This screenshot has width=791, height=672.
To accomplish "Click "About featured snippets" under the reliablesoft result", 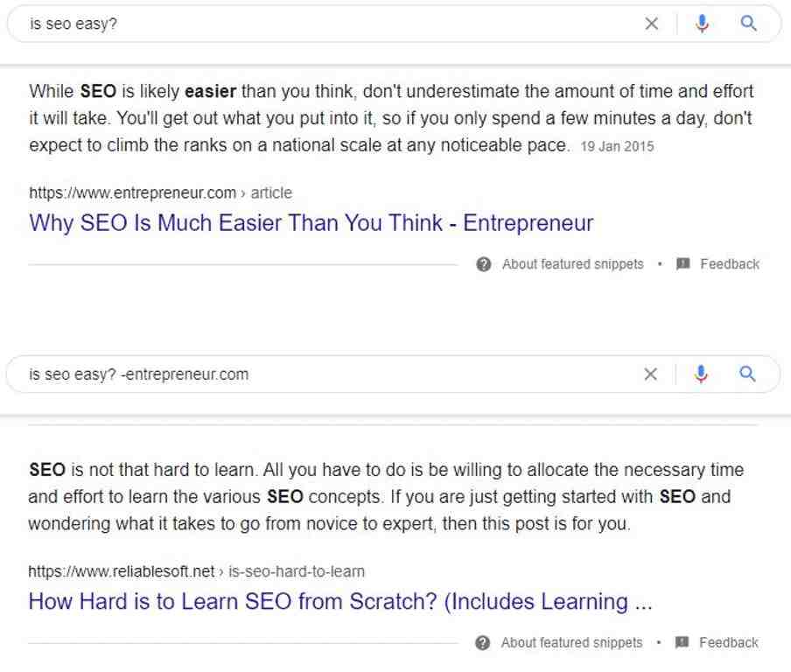I will (570, 642).
